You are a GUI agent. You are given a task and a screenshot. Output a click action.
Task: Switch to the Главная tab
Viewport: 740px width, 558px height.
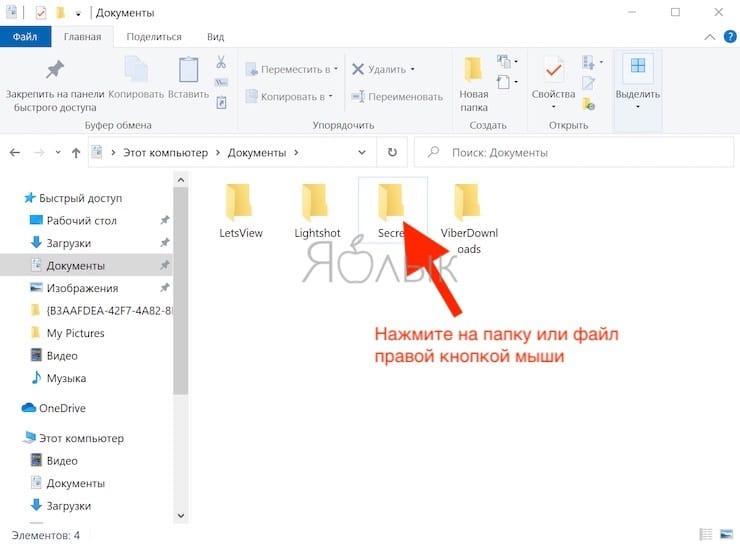click(x=83, y=36)
